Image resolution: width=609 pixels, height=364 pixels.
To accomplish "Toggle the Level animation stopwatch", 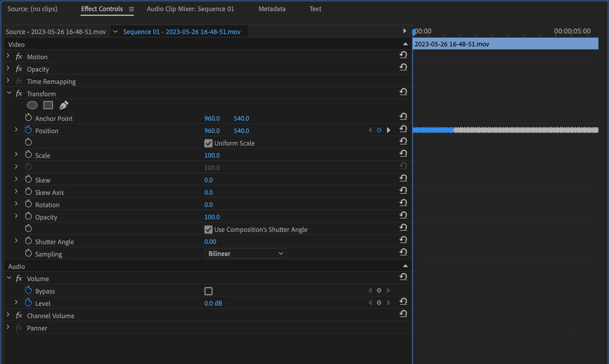I will pyautogui.click(x=28, y=303).
